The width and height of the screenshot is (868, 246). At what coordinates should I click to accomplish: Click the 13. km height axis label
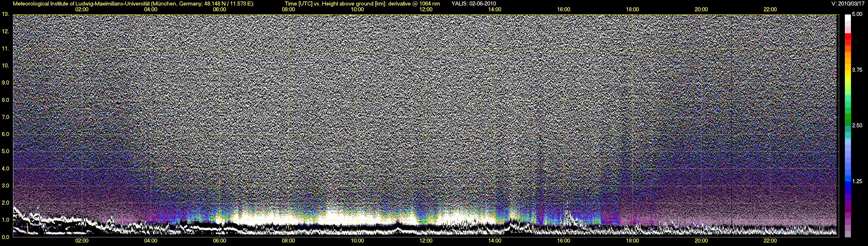(x=5, y=14)
